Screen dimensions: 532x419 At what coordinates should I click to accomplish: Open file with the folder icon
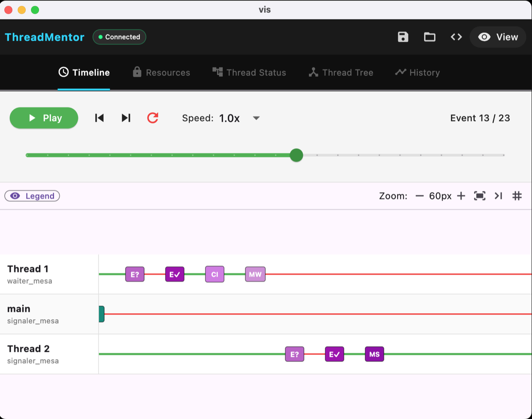point(430,37)
